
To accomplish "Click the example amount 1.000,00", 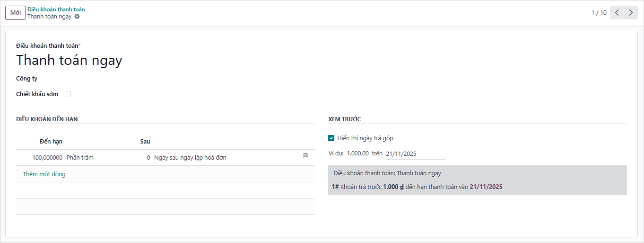I will 357,153.
